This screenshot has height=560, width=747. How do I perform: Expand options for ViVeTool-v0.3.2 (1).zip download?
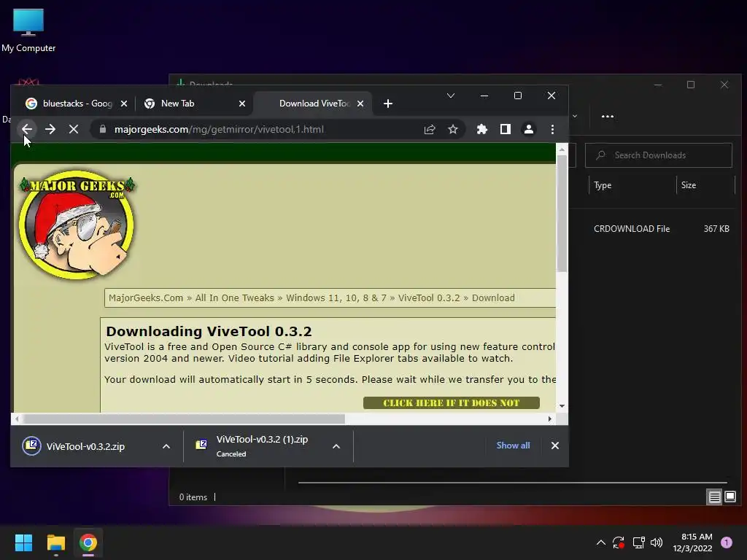[x=336, y=447]
